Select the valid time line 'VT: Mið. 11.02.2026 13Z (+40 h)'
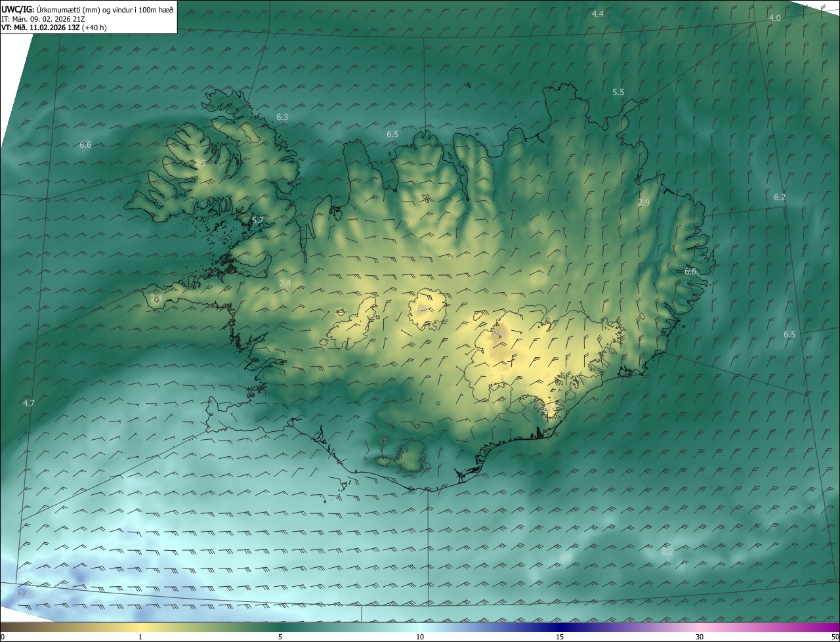This screenshot has height=642, width=840. point(54,28)
